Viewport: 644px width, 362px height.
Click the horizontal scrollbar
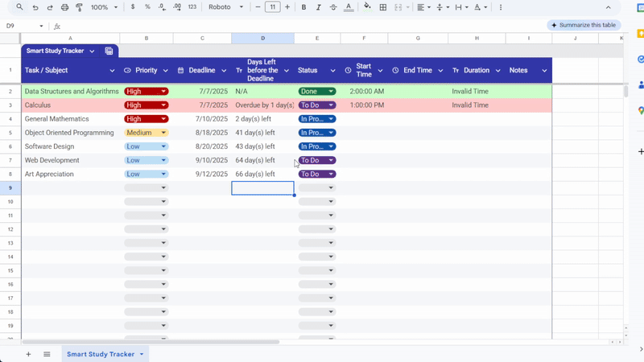pyautogui.click(x=151, y=342)
